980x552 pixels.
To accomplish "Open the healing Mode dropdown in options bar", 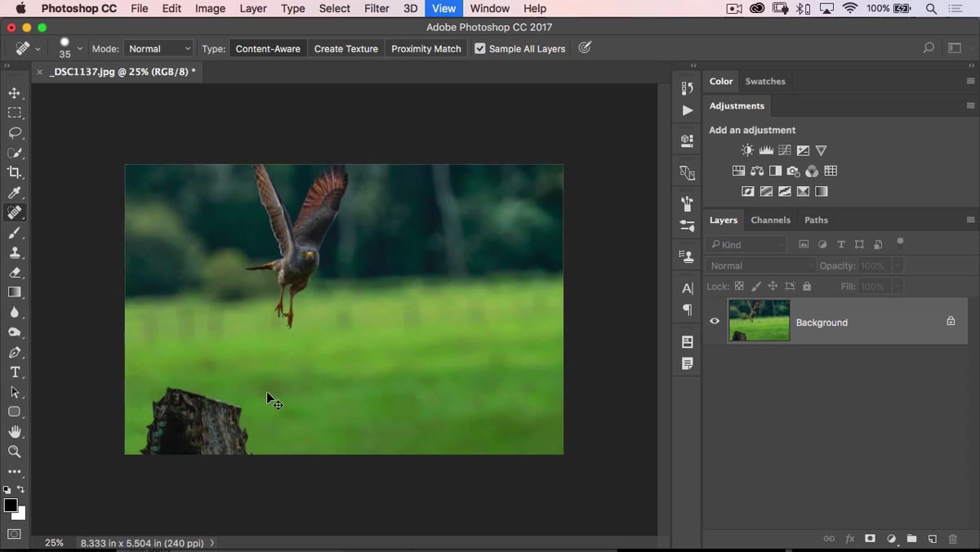I will [x=158, y=49].
